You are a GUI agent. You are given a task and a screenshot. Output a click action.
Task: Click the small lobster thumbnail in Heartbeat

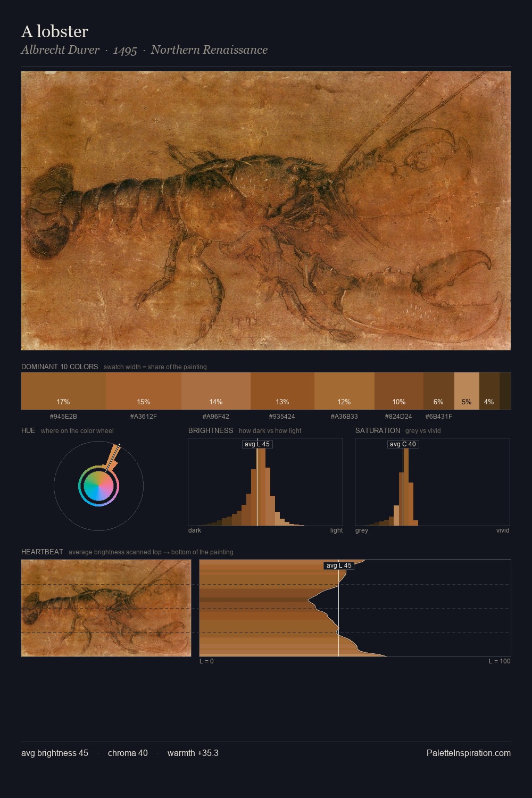tap(106, 608)
